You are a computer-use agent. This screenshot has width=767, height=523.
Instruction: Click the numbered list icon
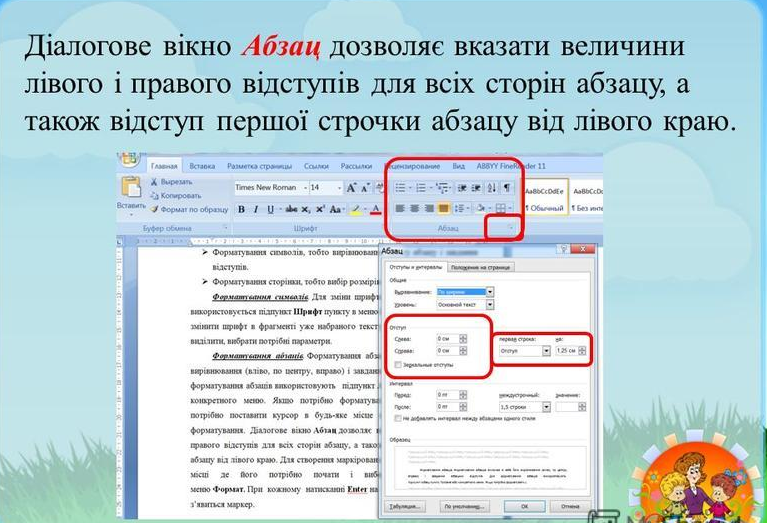421,188
